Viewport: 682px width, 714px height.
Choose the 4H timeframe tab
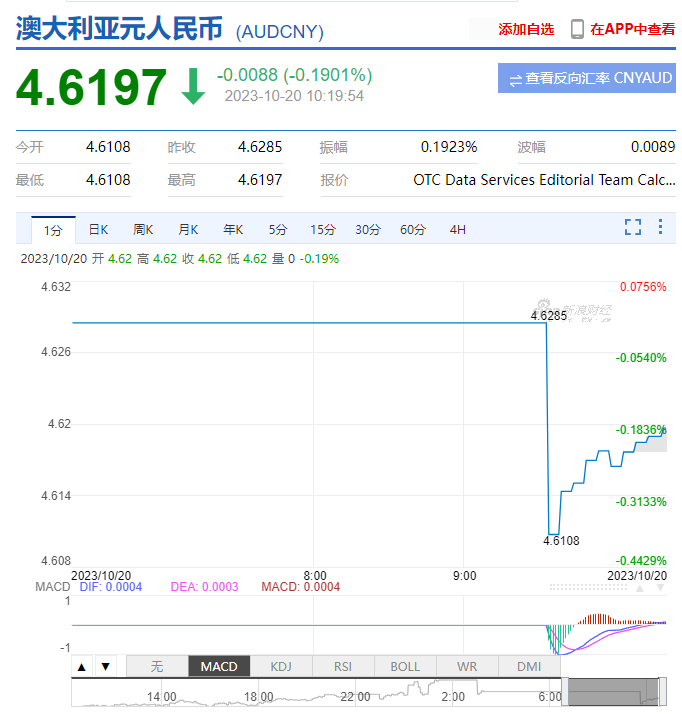pyautogui.click(x=457, y=230)
